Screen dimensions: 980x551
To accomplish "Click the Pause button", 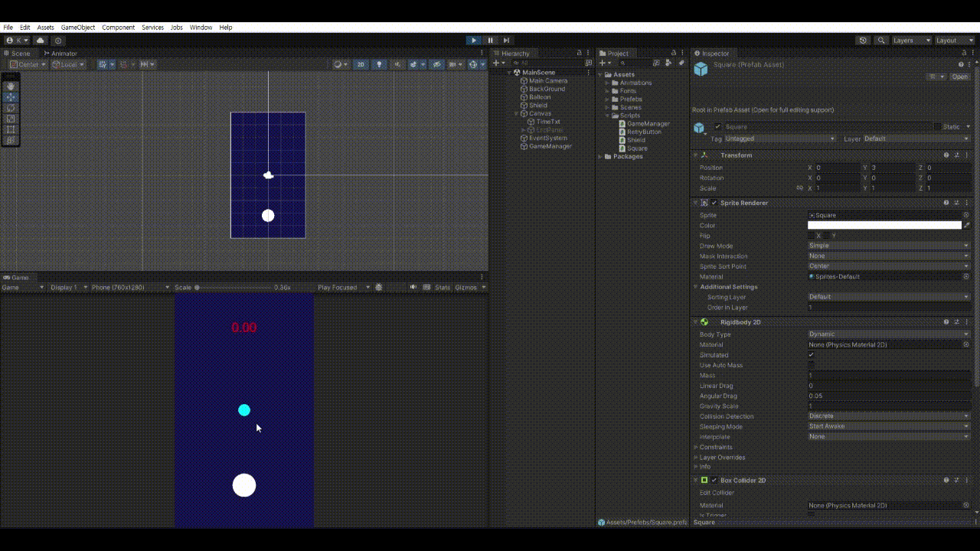I will click(491, 41).
